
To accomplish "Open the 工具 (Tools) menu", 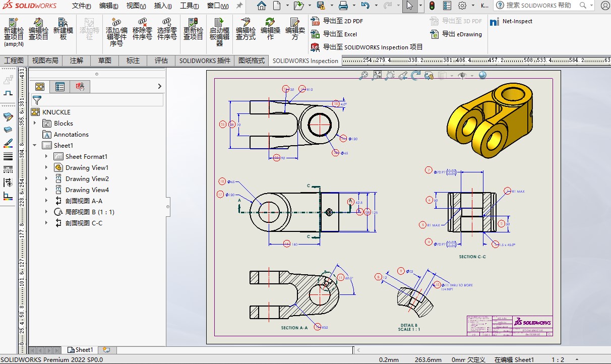I will (190, 6).
